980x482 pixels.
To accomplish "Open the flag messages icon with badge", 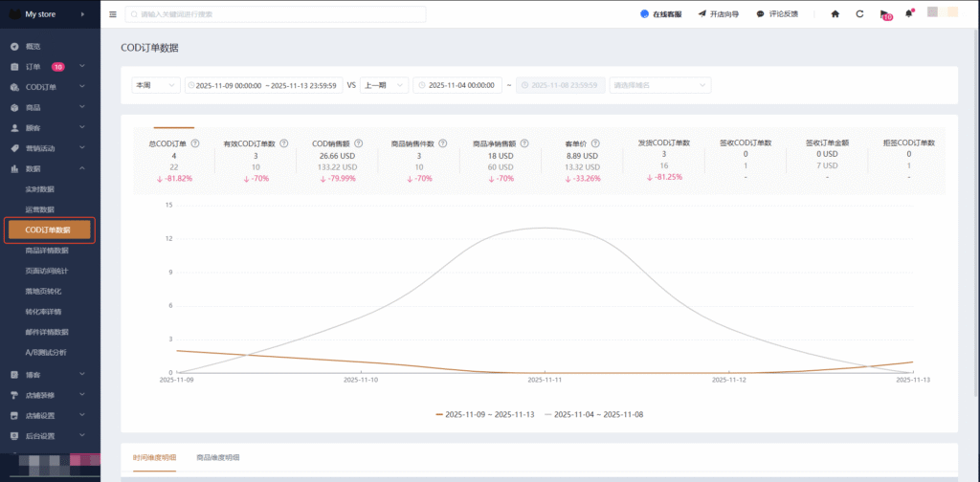I will (884, 15).
